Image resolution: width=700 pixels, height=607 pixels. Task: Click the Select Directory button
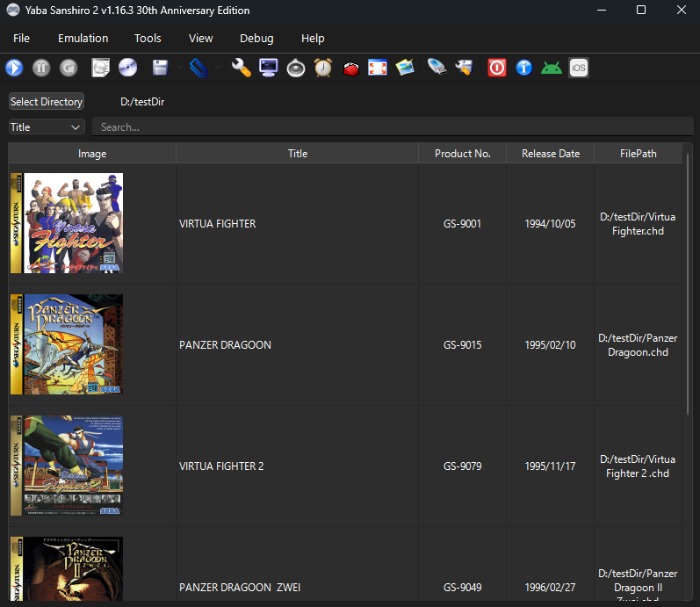coord(47,102)
